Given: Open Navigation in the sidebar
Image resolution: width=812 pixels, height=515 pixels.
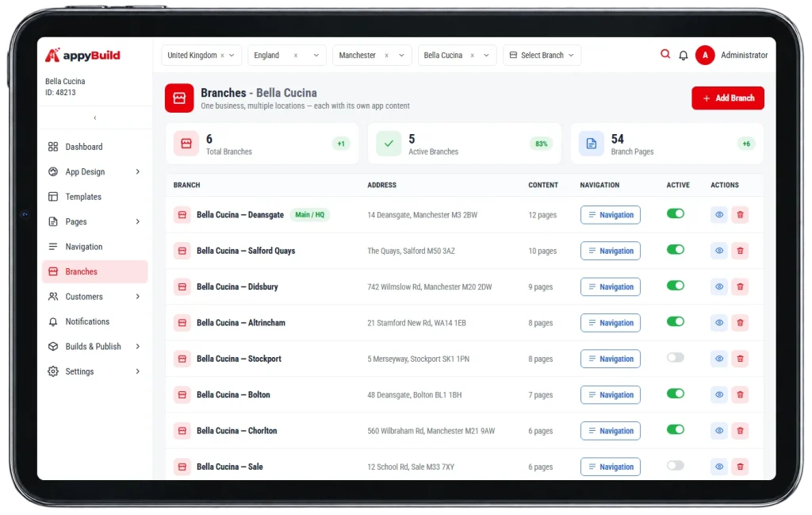Looking at the screenshot, I should click(x=95, y=247).
